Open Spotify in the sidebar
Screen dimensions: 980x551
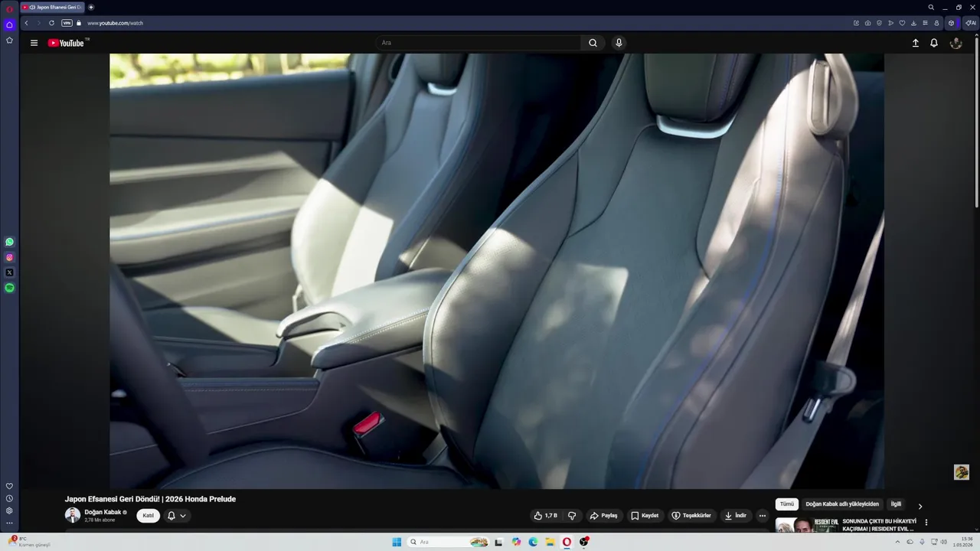click(9, 288)
